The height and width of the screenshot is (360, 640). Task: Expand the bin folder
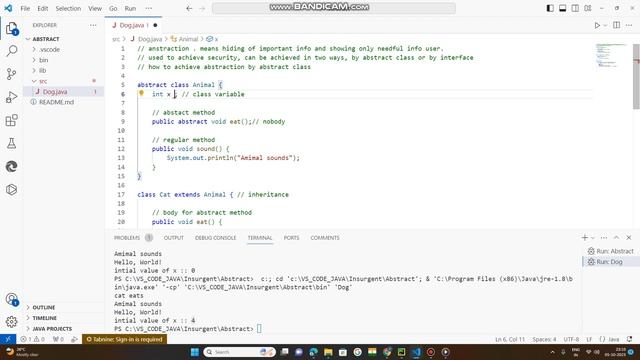pos(64,60)
